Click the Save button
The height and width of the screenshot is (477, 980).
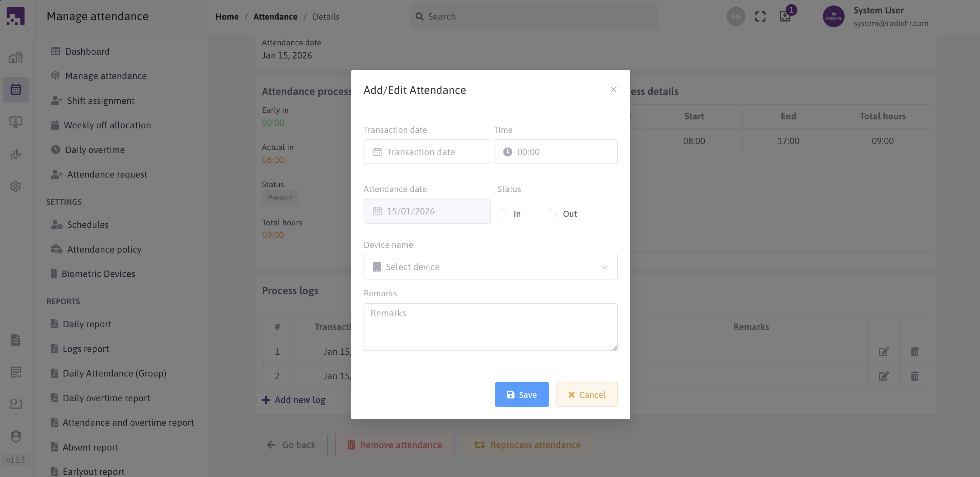click(x=522, y=394)
